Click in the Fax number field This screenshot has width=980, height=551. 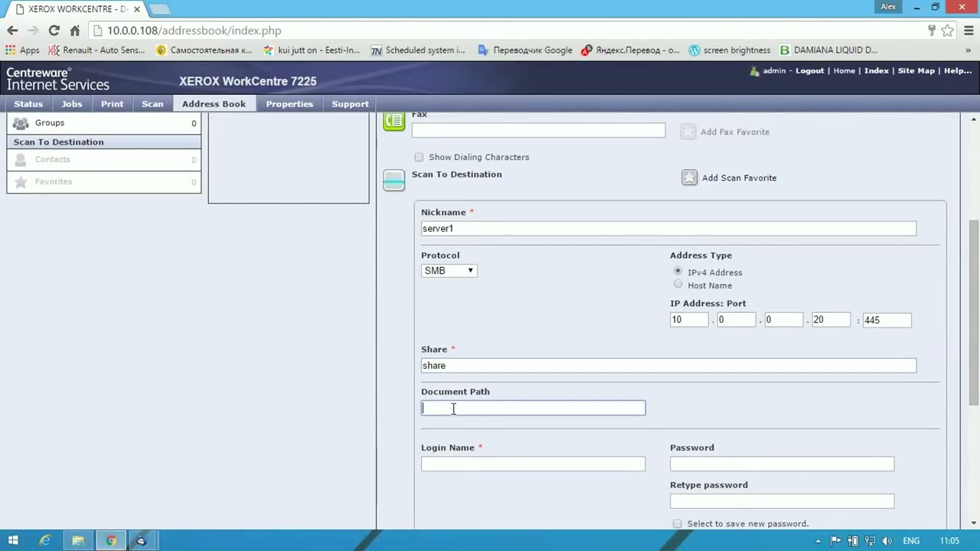(x=538, y=131)
